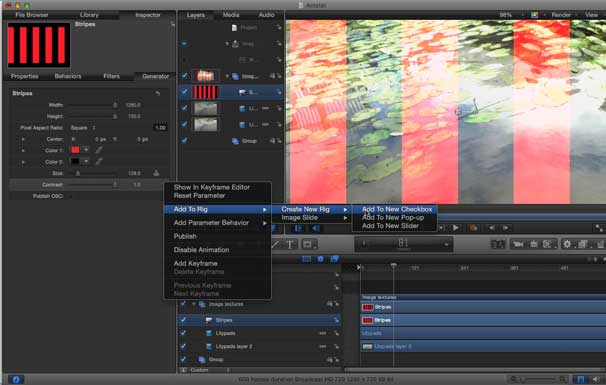Disable the Group layer checkbox in the timeline
Image resolution: width=606 pixels, height=385 pixels.
tap(183, 359)
